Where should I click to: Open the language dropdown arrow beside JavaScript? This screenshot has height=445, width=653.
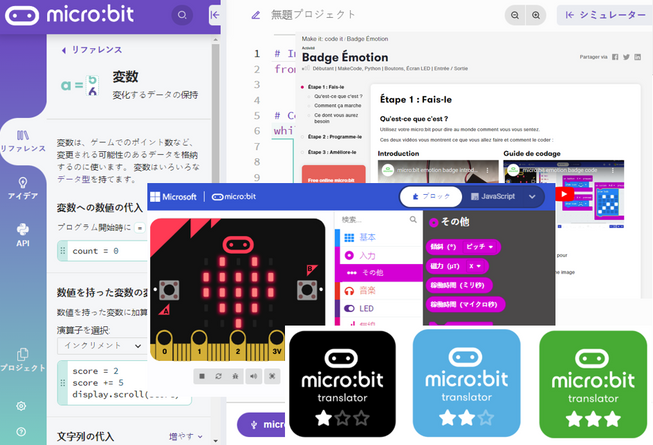click(x=532, y=196)
